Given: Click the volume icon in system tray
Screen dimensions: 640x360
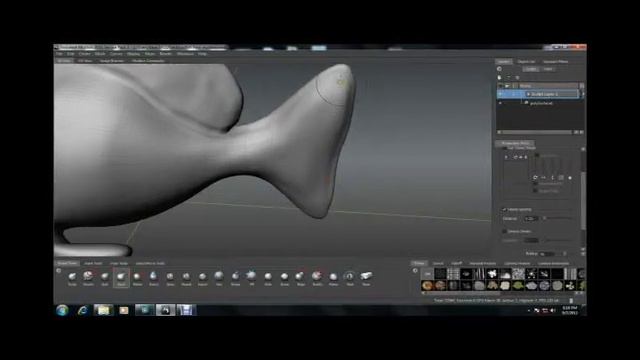Looking at the screenshot, I should [553, 311].
